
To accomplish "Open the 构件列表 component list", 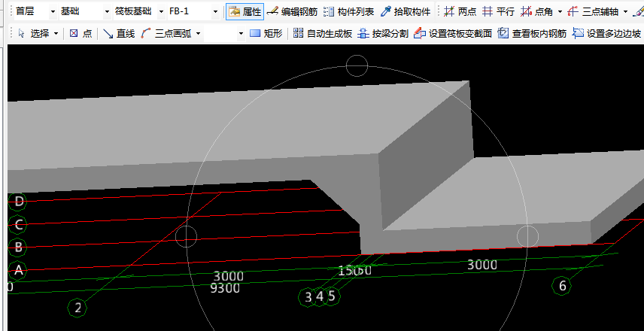I will pos(348,12).
